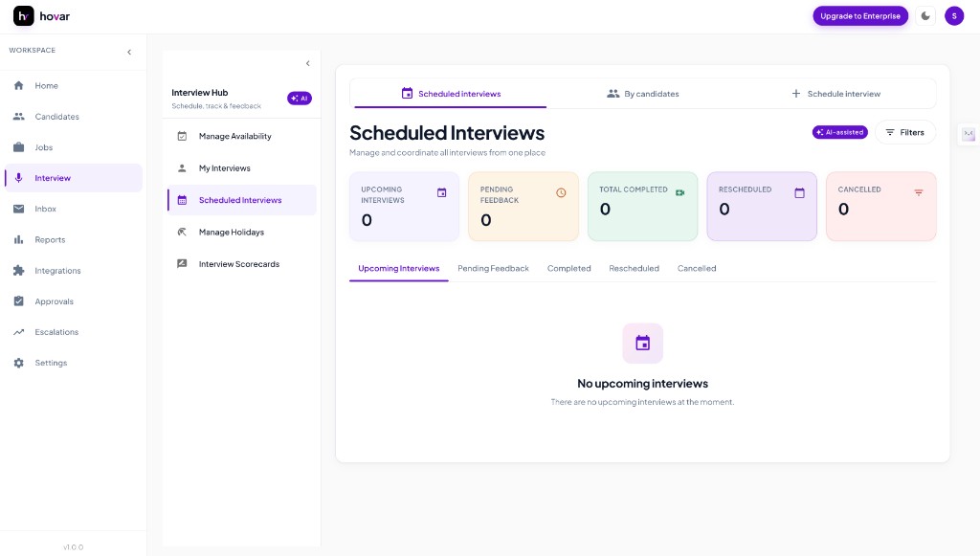Open Home in the workspace sidebar

coord(73,85)
